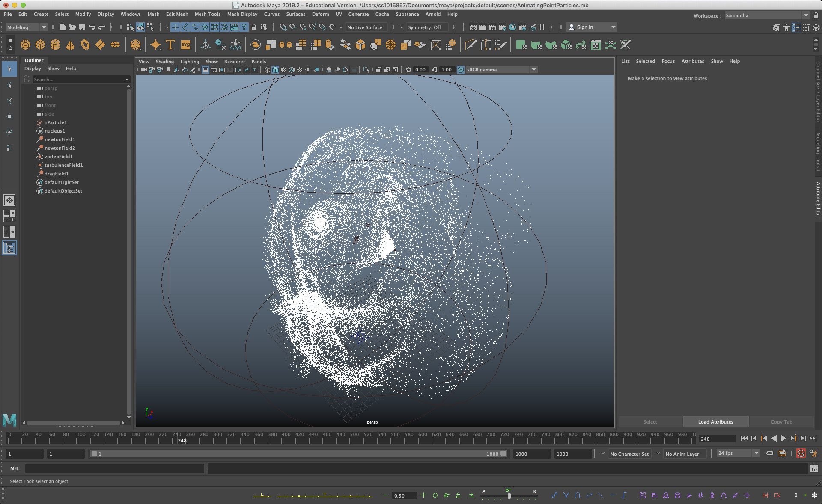Click the Undo arrow icon
The image size is (822, 504).
point(92,27)
